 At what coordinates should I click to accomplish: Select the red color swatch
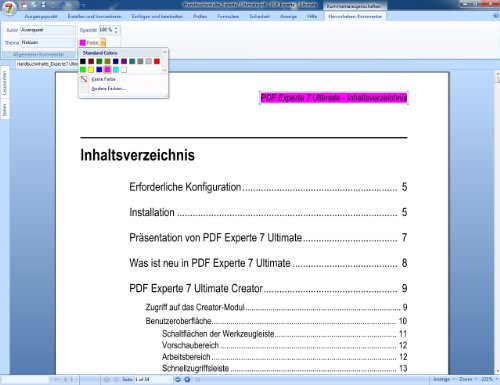click(x=157, y=61)
